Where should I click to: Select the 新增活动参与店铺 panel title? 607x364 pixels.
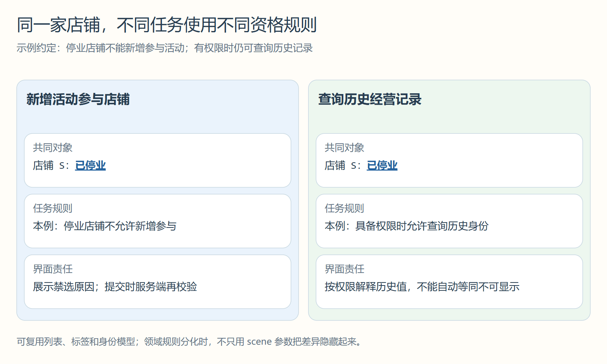(x=78, y=99)
